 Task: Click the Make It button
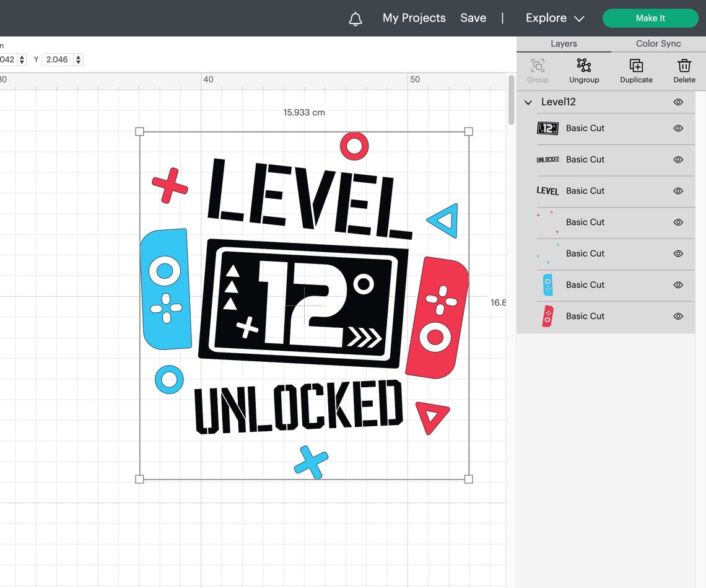pyautogui.click(x=650, y=18)
